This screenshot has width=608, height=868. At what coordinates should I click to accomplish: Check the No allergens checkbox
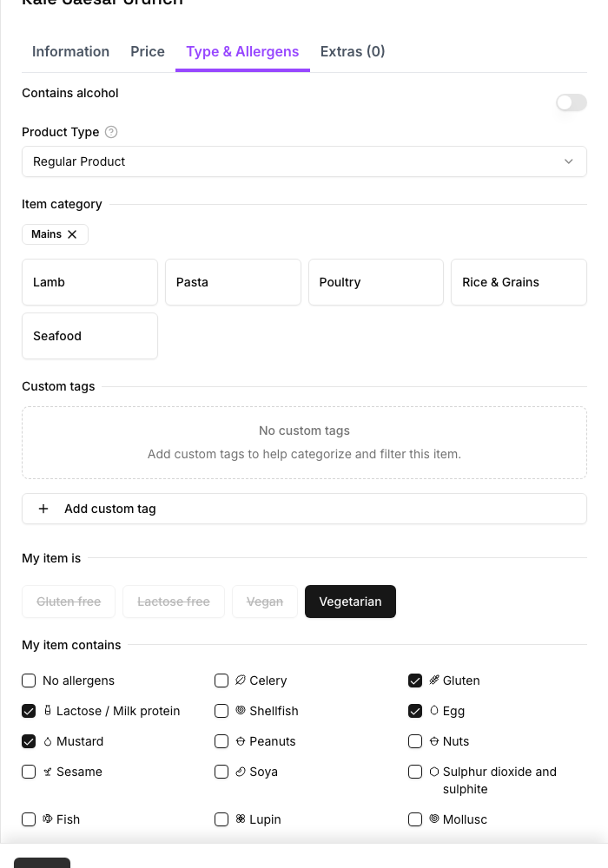pyautogui.click(x=29, y=681)
